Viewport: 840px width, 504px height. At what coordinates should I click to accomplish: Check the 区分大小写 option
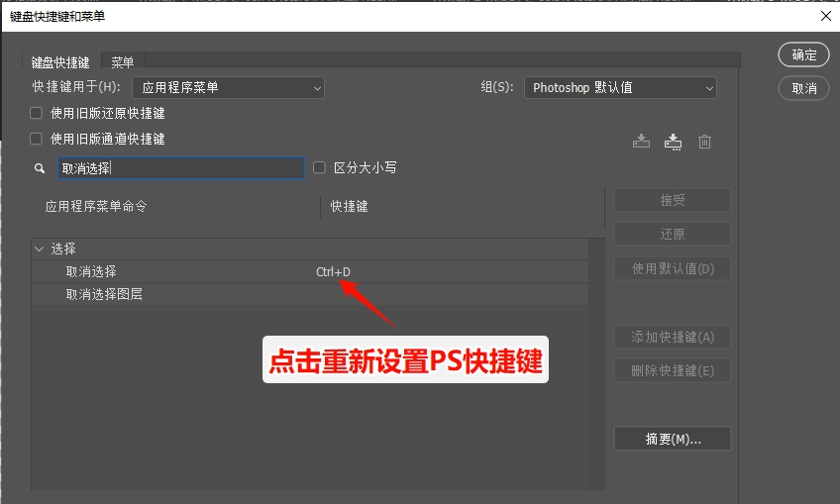319,168
